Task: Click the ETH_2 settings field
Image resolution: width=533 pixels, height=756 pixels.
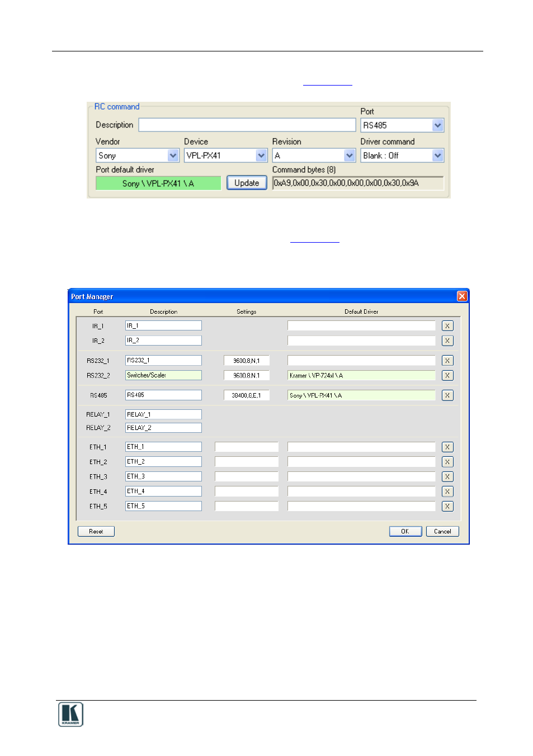Action: [247, 461]
